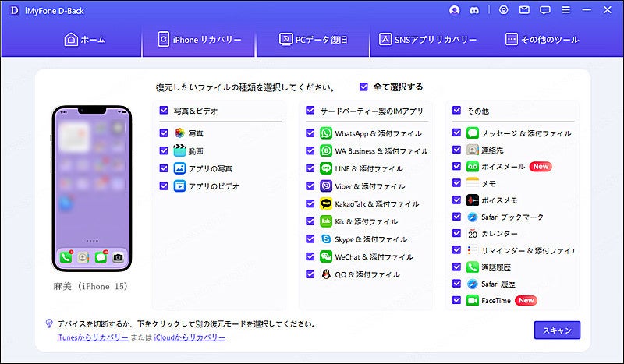Click the clapperboard icon next to 動画
The image size is (624, 364).
(x=179, y=150)
